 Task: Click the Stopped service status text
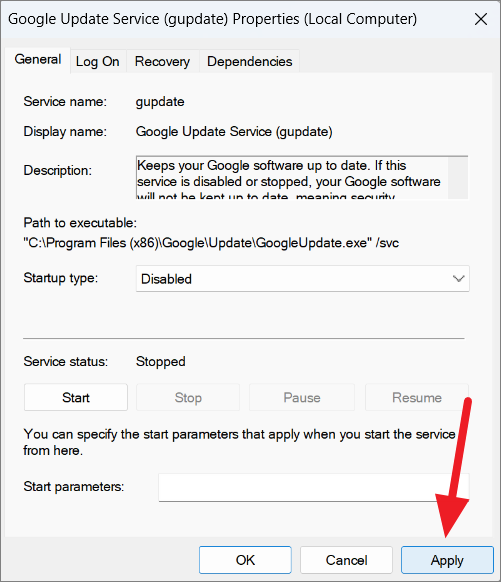(161, 362)
